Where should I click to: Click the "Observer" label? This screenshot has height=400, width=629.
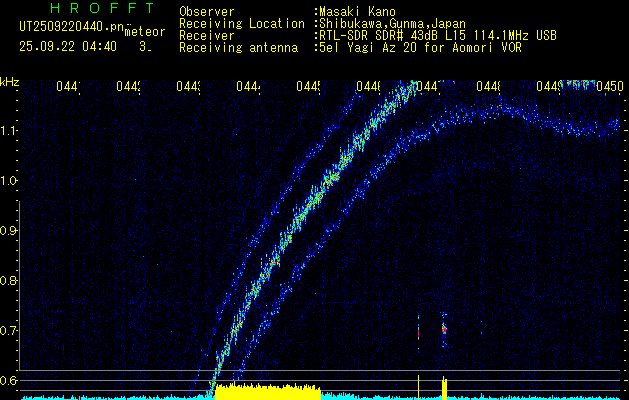tap(207, 12)
